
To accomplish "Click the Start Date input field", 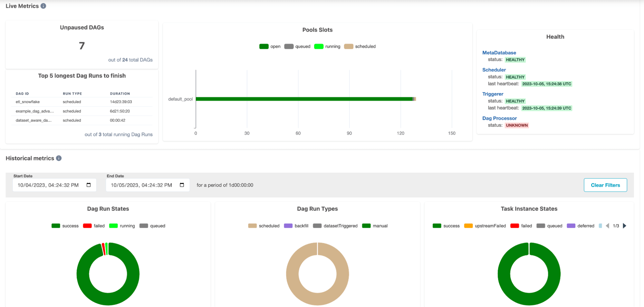I will (48, 185).
